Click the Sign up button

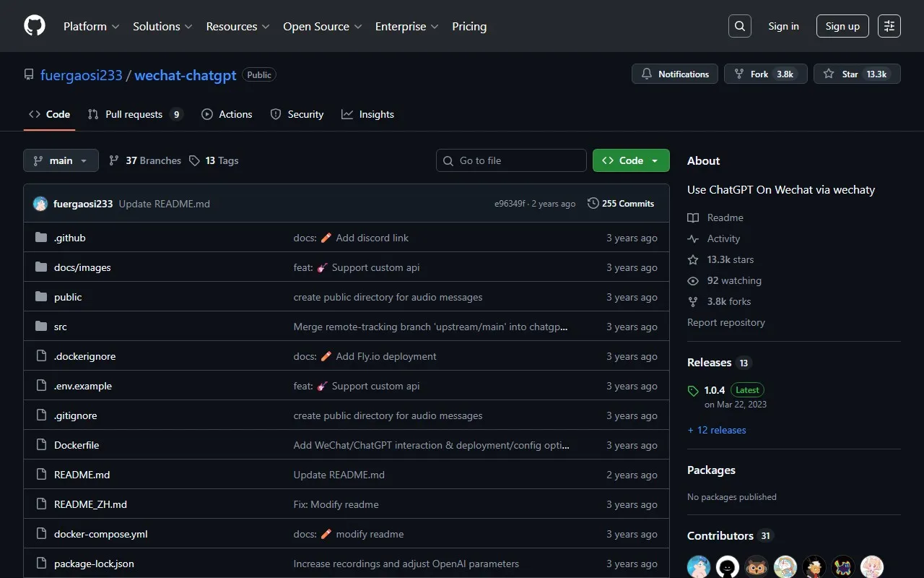[842, 26]
